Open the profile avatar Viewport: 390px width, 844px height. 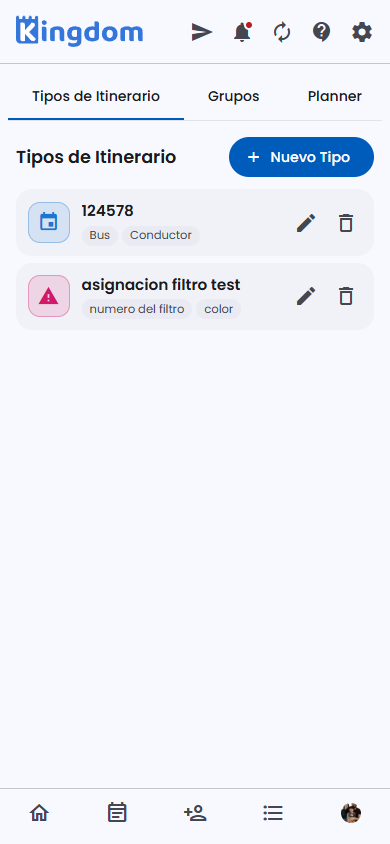pyautogui.click(x=351, y=813)
